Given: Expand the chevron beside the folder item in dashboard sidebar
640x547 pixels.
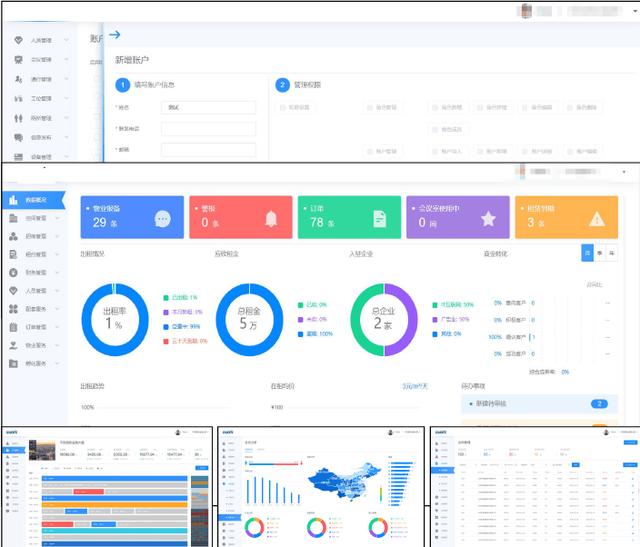Looking at the screenshot, I should 57,363.
